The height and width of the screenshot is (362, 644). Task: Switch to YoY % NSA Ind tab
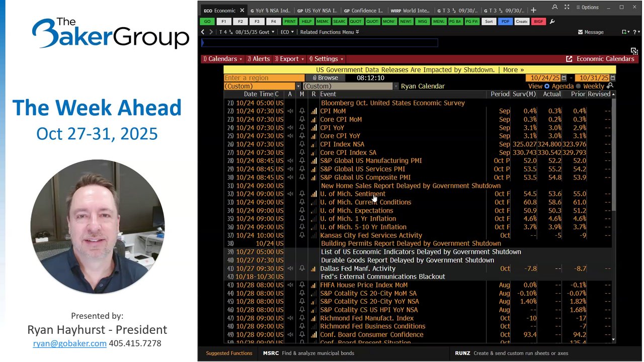pyautogui.click(x=270, y=10)
